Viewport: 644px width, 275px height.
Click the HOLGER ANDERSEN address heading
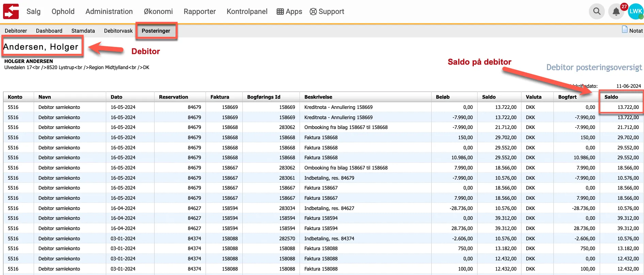(29, 61)
